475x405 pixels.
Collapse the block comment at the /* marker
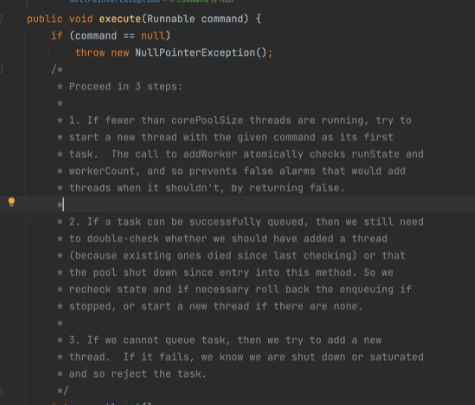pyautogui.click(x=1, y=70)
